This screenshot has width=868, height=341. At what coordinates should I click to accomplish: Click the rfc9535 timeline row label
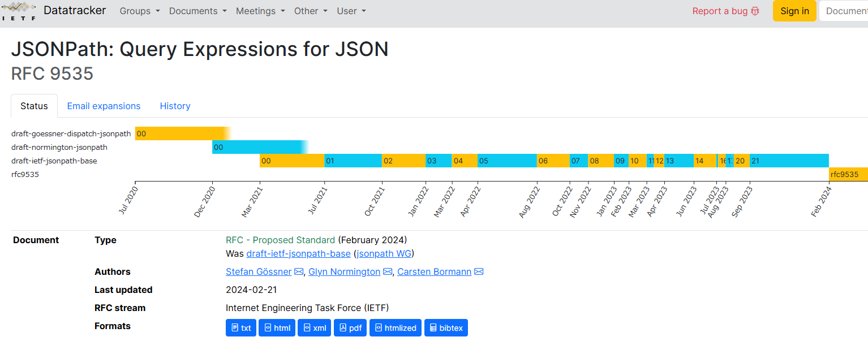[25, 175]
